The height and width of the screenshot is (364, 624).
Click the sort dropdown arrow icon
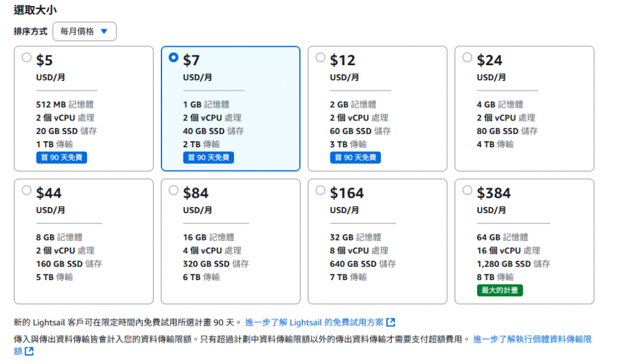click(104, 32)
